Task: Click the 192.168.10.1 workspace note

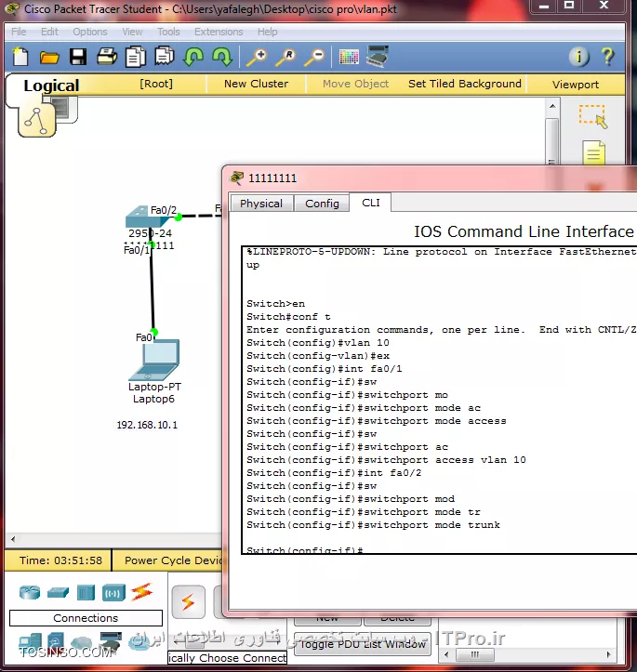Action: point(147,425)
